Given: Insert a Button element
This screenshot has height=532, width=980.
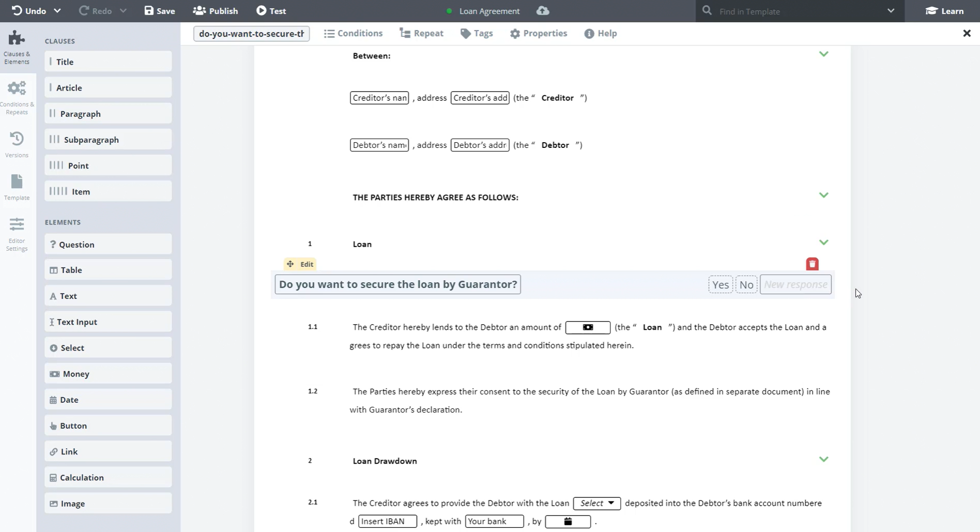Looking at the screenshot, I should pyautogui.click(x=108, y=425).
